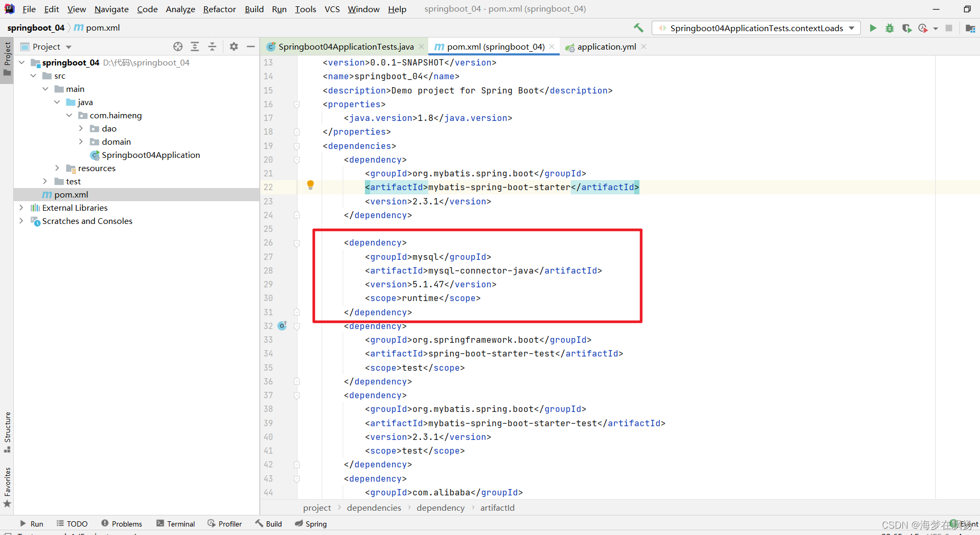Viewport: 980px width, 535px height.
Task: Click the Stop run square icon
Action: 949,28
